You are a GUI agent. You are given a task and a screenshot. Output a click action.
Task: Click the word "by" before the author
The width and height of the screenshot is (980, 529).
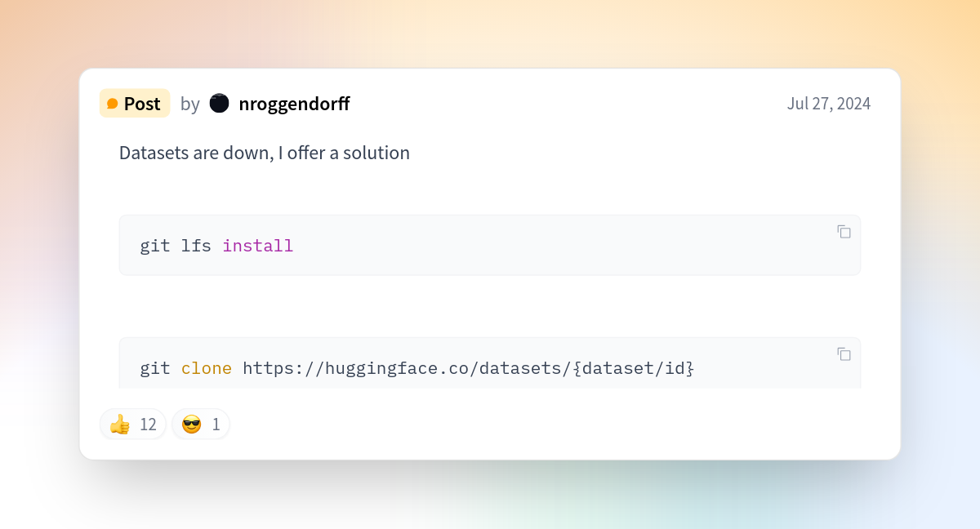(190, 104)
